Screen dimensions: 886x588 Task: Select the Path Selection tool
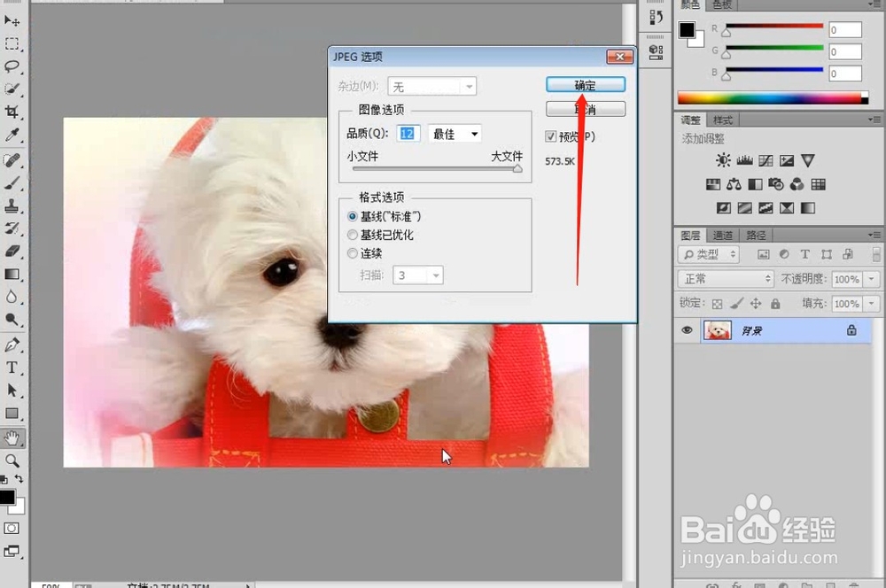[12, 391]
